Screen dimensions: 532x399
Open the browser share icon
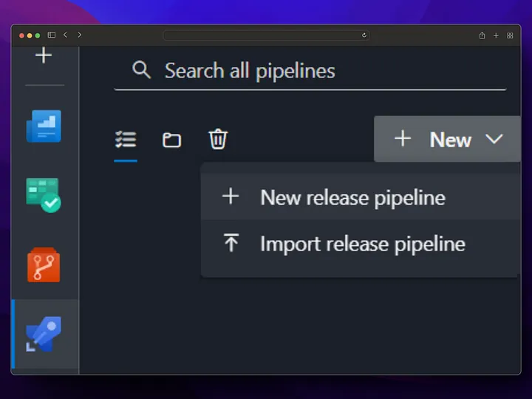click(x=482, y=35)
